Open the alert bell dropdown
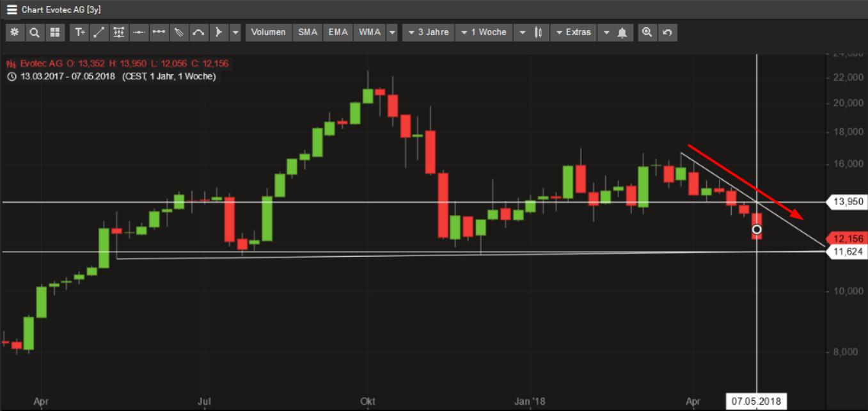The width and height of the screenshot is (868, 411). [615, 33]
